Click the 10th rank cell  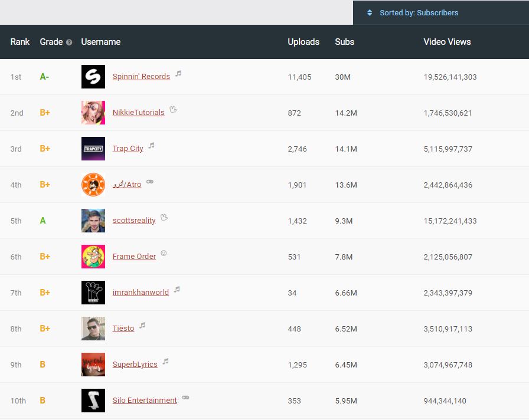point(18,401)
